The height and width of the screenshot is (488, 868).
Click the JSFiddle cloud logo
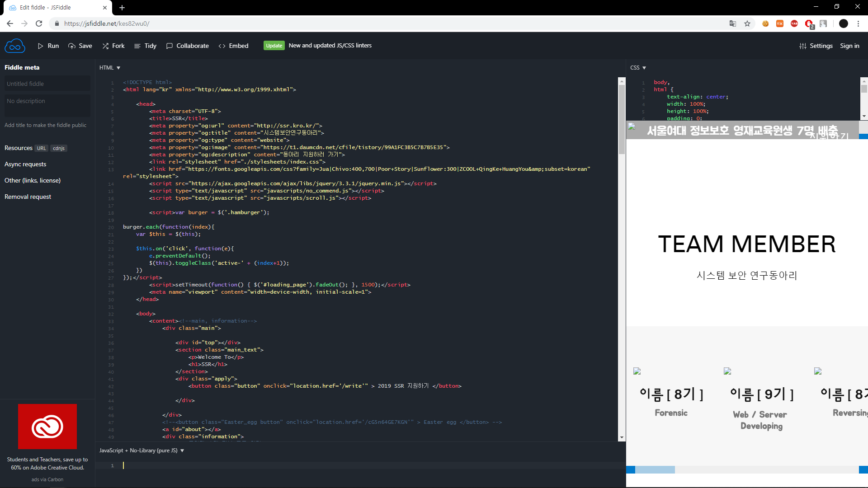[x=14, y=46]
